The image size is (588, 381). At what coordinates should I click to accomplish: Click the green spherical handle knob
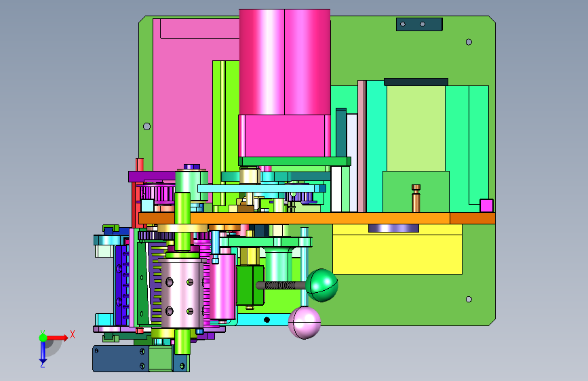point(321,285)
